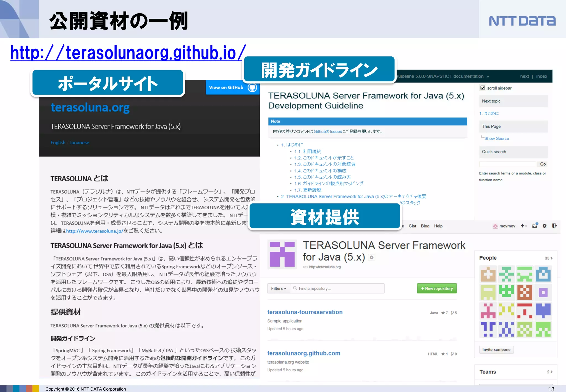Open the terasoluna-tourreservation repository link
Screen dimensions: 566x392
click(x=305, y=312)
